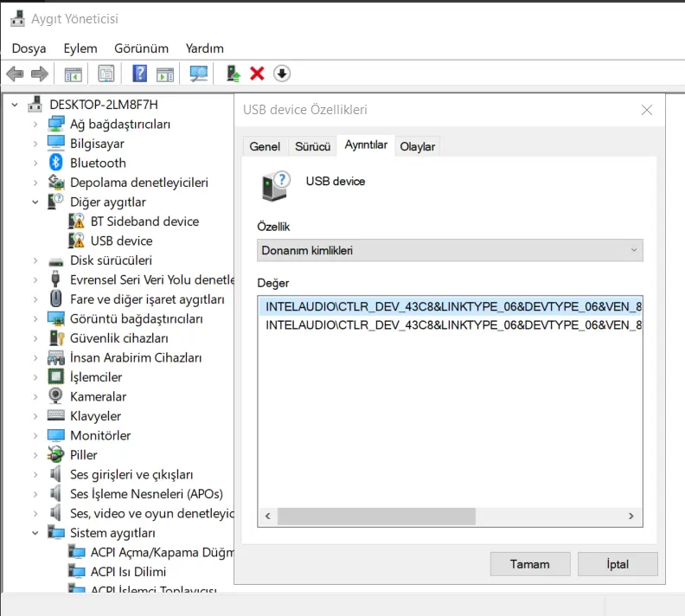Image resolution: width=685 pixels, height=616 pixels.
Task: Click the Fare ve diğer işaret aygıtları mouse icon
Action: (x=55, y=298)
